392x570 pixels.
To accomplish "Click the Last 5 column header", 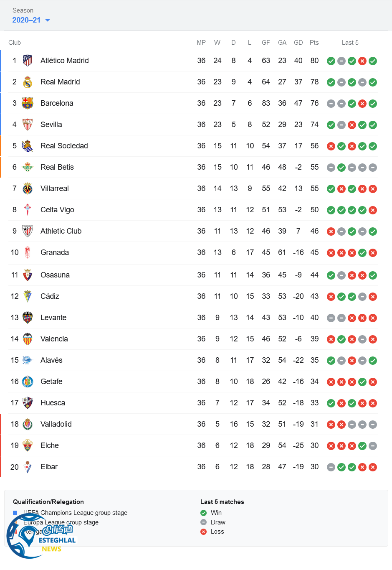I will (x=350, y=43).
